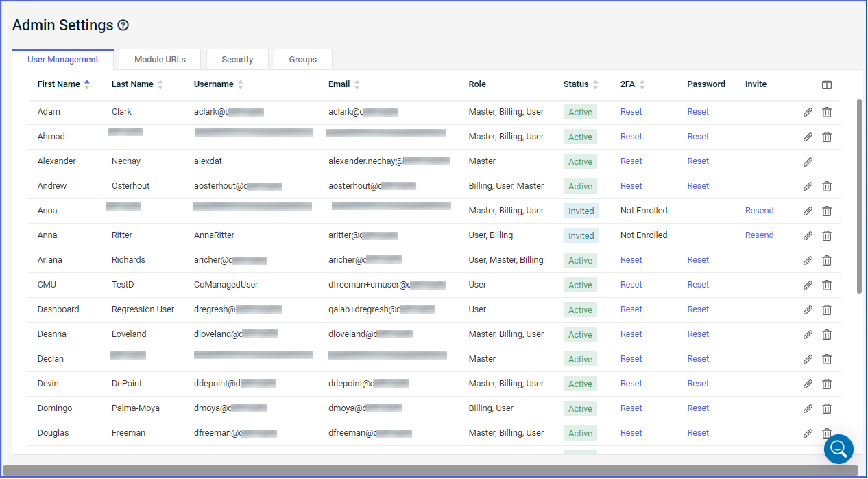Resend the invite for Anna Ritter
868x479 pixels.
tap(759, 235)
